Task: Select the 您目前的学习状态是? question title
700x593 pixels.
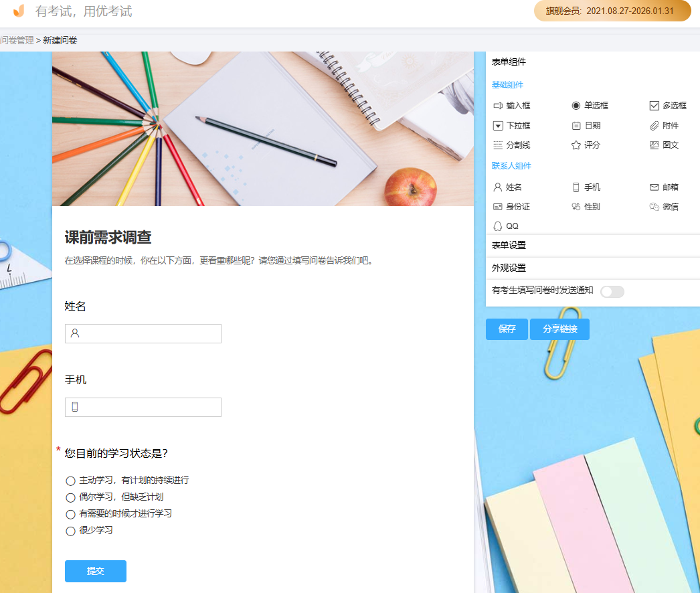Action: (116, 454)
